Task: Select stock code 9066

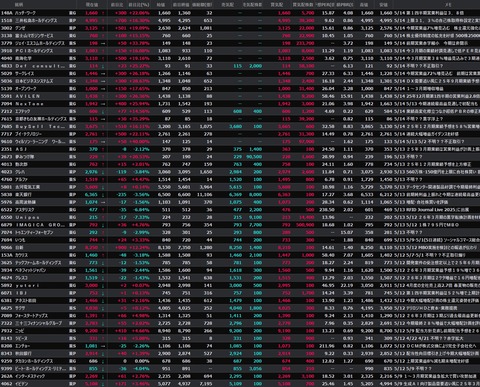Action: click(x=6, y=248)
